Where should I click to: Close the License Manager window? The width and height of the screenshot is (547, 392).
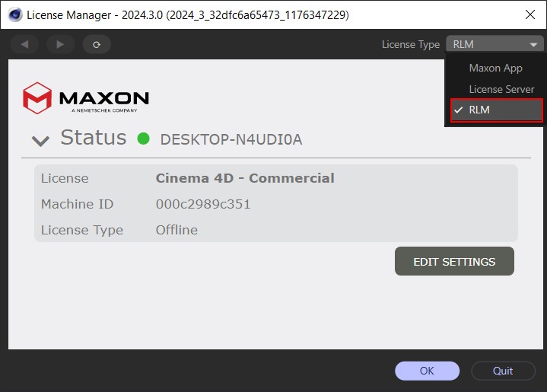tap(530, 14)
